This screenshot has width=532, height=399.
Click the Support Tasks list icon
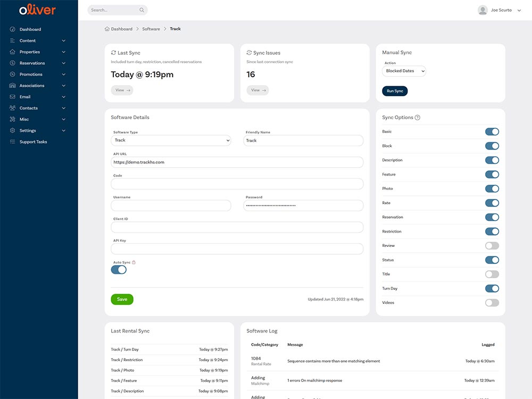12,142
